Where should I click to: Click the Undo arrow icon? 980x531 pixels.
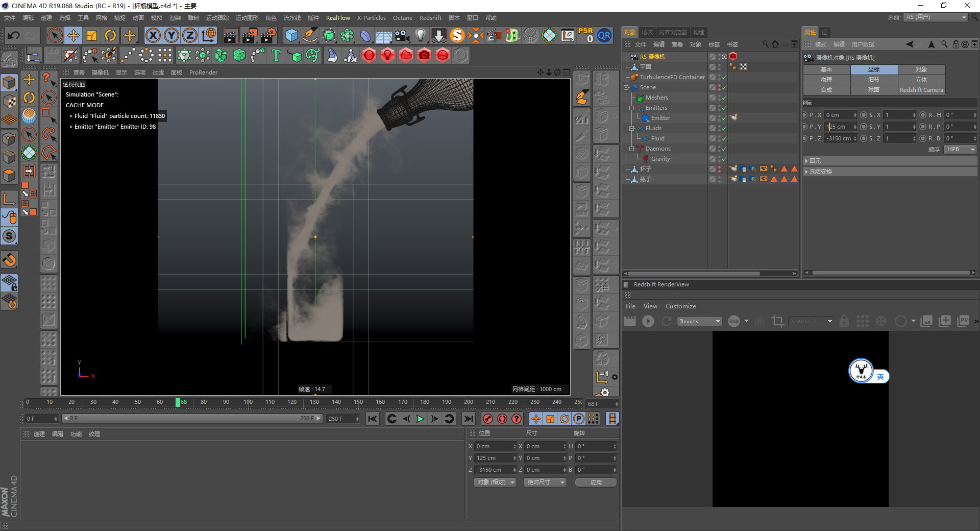[x=14, y=35]
